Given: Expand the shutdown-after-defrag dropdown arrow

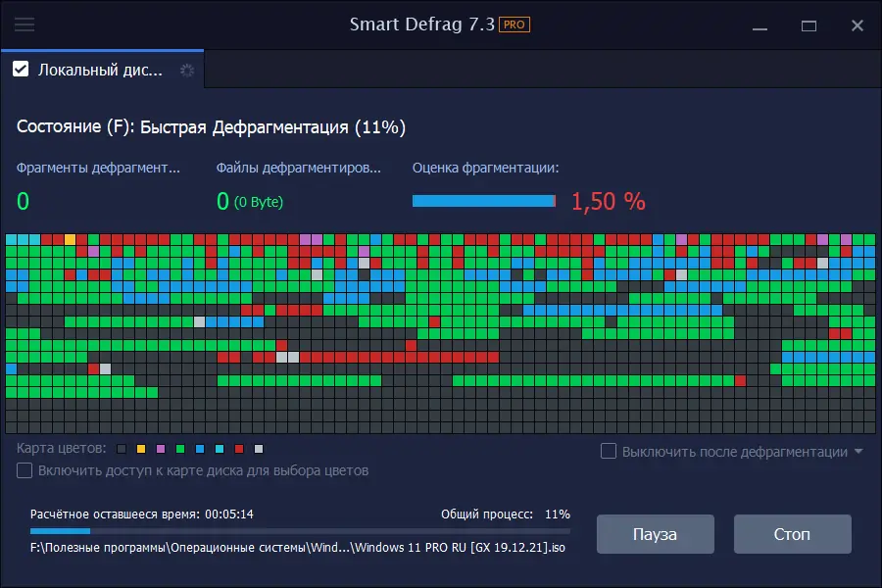Looking at the screenshot, I should 858,451.
